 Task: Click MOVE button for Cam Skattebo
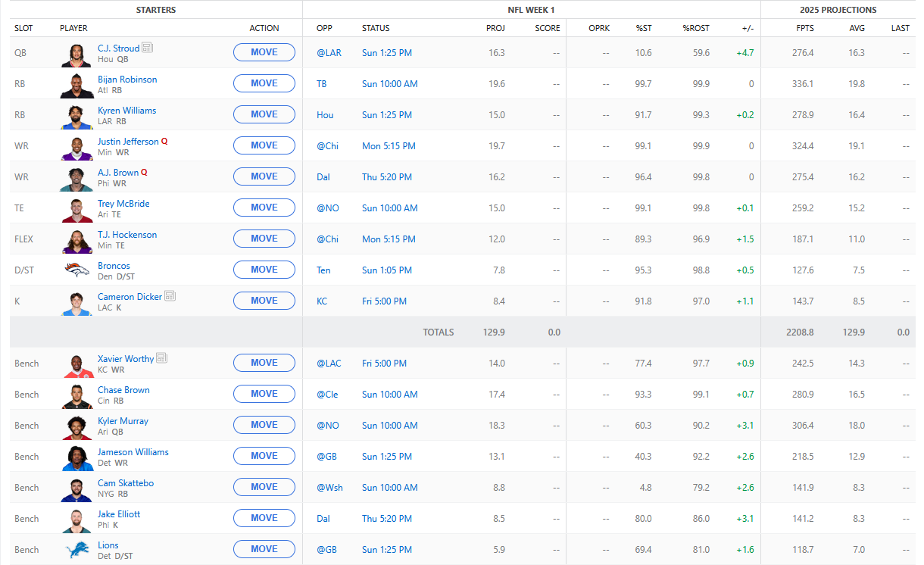point(264,487)
